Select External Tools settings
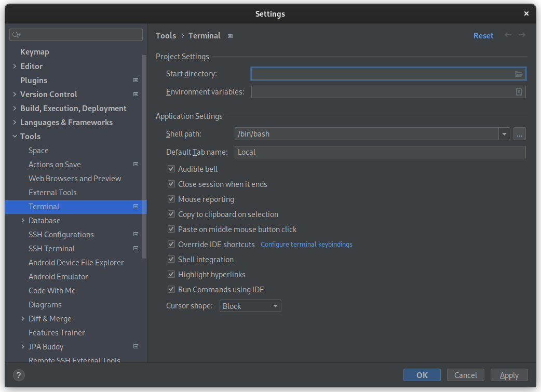 point(52,193)
